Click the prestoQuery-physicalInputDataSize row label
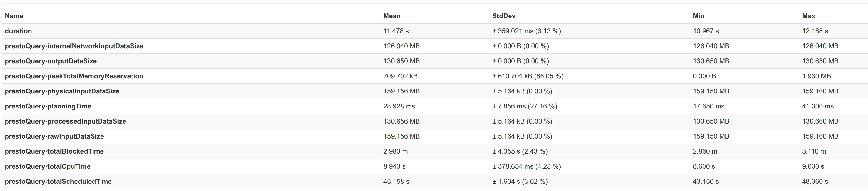This screenshot has width=868, height=191. [62, 91]
